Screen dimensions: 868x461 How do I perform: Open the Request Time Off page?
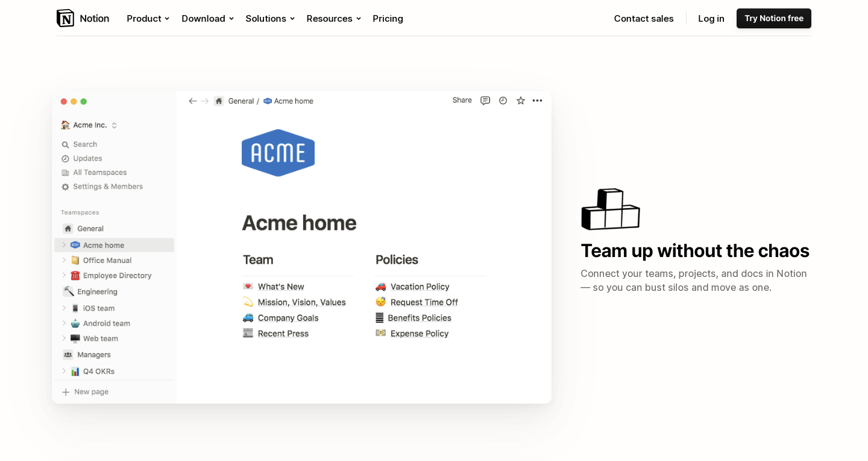point(424,302)
